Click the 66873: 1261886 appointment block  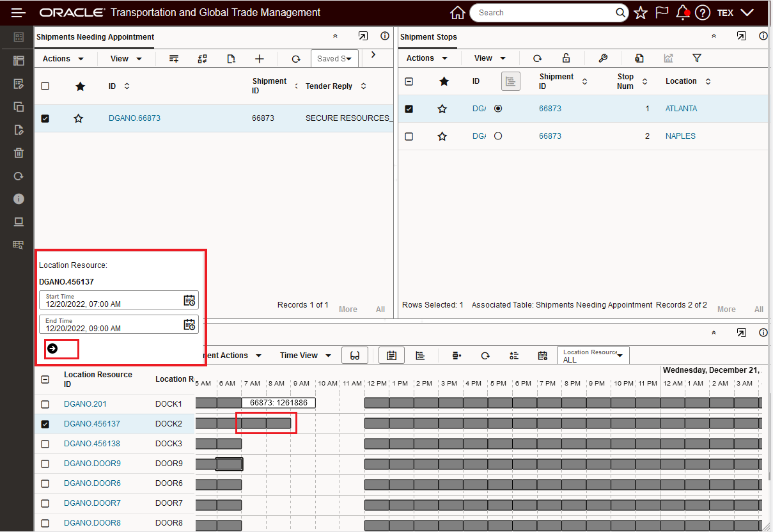click(x=279, y=403)
